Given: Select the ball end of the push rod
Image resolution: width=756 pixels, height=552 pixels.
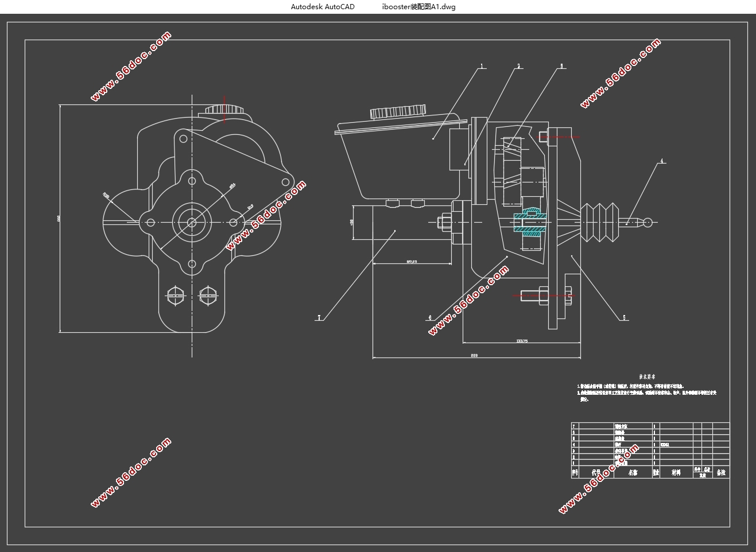Looking at the screenshot, I should pyautogui.click(x=647, y=222).
